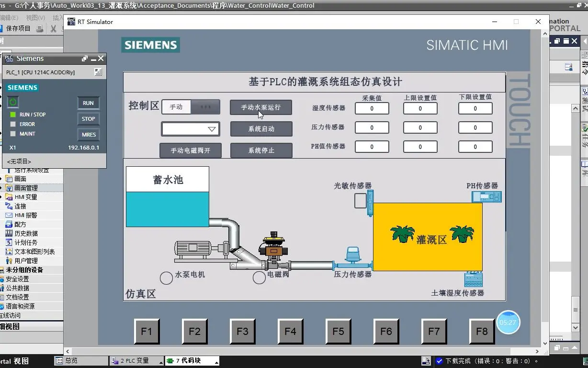The image size is (588, 368).
Task: Click the 05:27 timer bubble
Action: [x=508, y=322]
